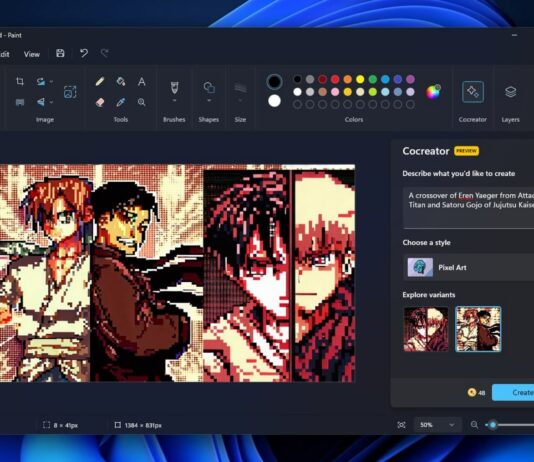
Task: Pick the pink color swatch
Action: [x=335, y=92]
